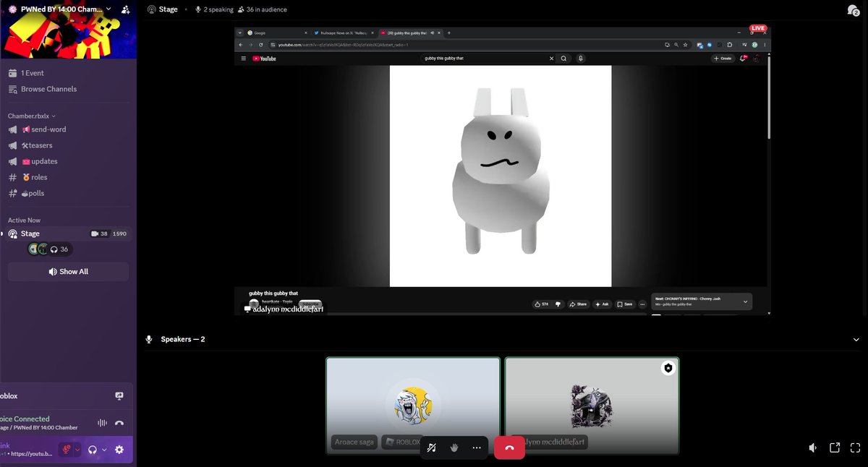The width and height of the screenshot is (868, 467).
Task: Click the streamed browser's vertical scrollbar
Action: [x=768, y=97]
